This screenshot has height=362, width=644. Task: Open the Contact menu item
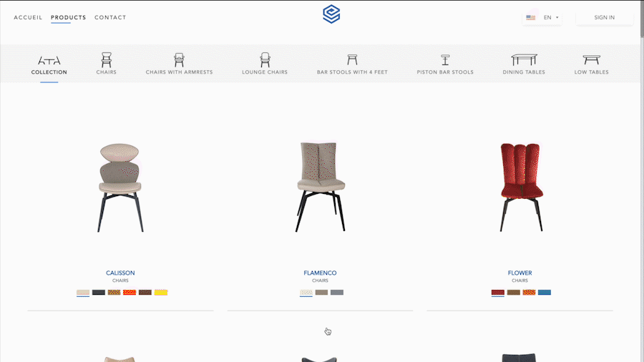tap(110, 18)
